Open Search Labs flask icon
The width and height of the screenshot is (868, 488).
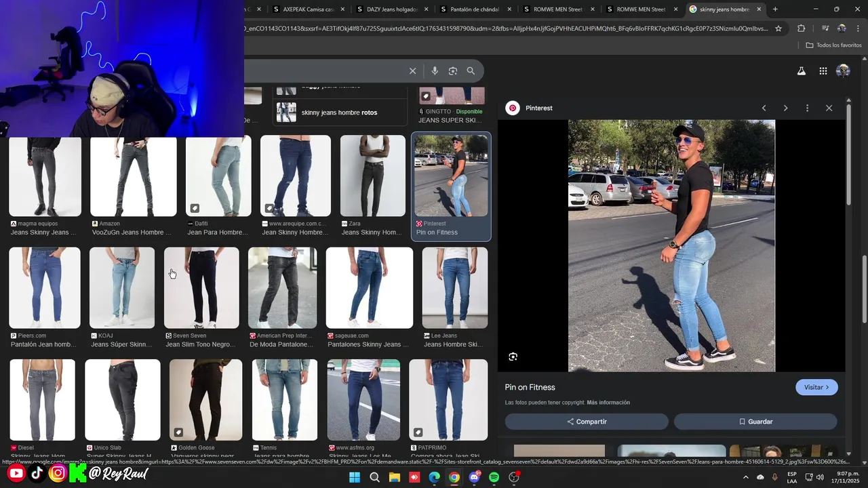(801, 70)
